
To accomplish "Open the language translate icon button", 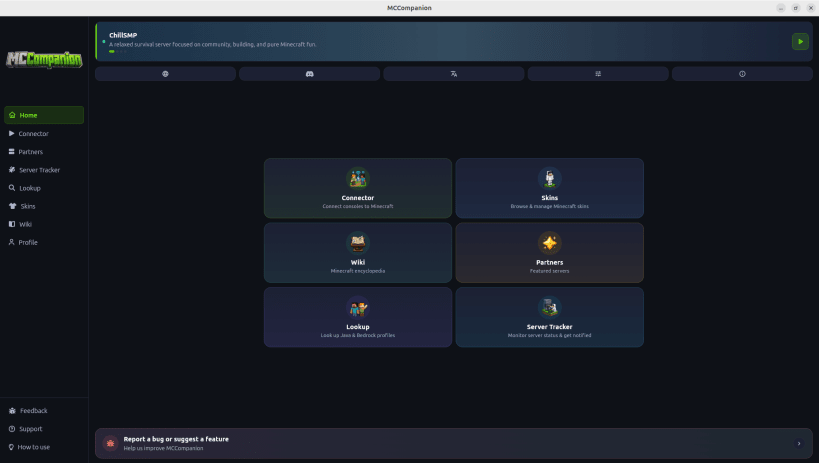I will click(x=454, y=74).
